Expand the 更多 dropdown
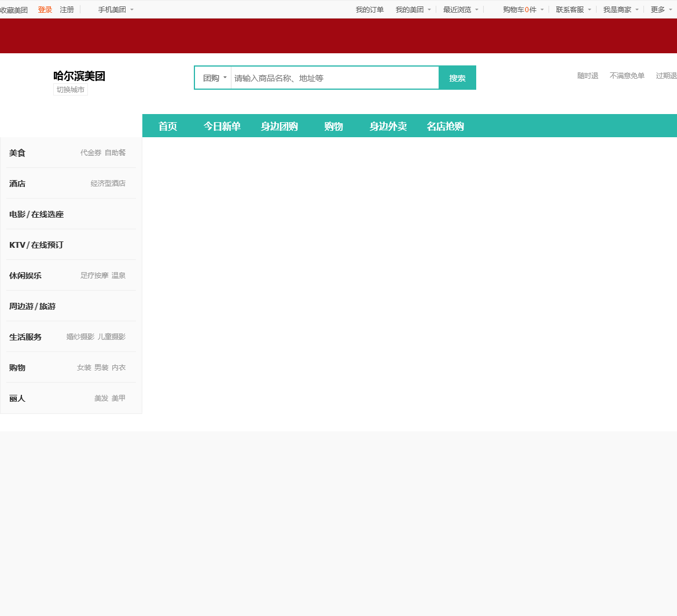 pyautogui.click(x=661, y=9)
